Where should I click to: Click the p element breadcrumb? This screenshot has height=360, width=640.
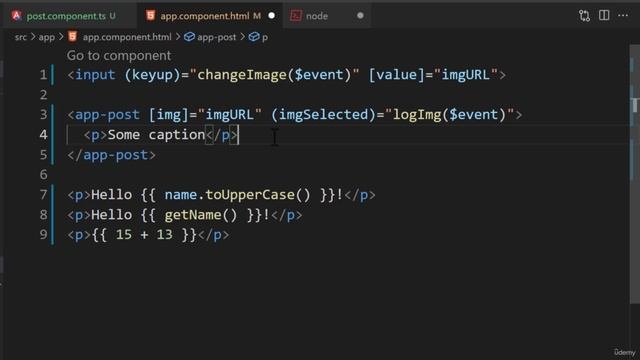coord(265,38)
